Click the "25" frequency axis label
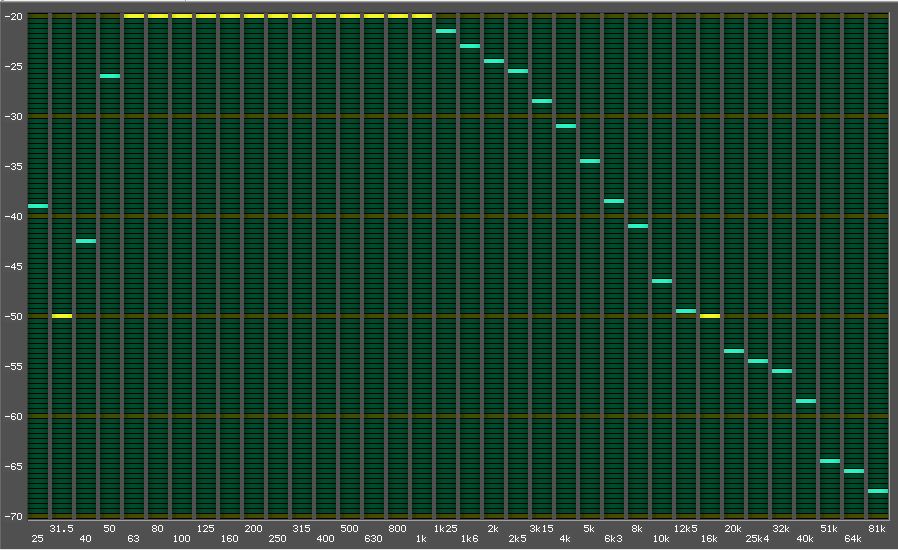The width and height of the screenshot is (898, 550). point(38,539)
